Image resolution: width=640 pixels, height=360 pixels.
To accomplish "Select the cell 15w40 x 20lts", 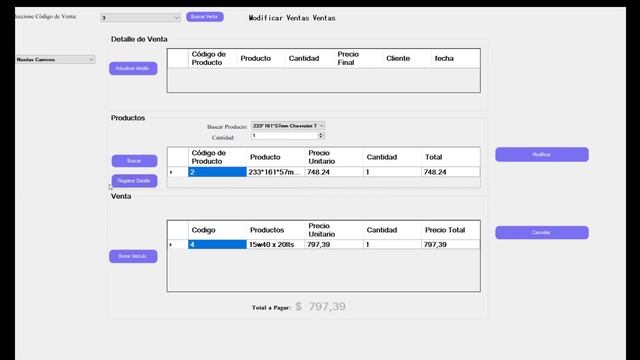I will click(x=276, y=244).
